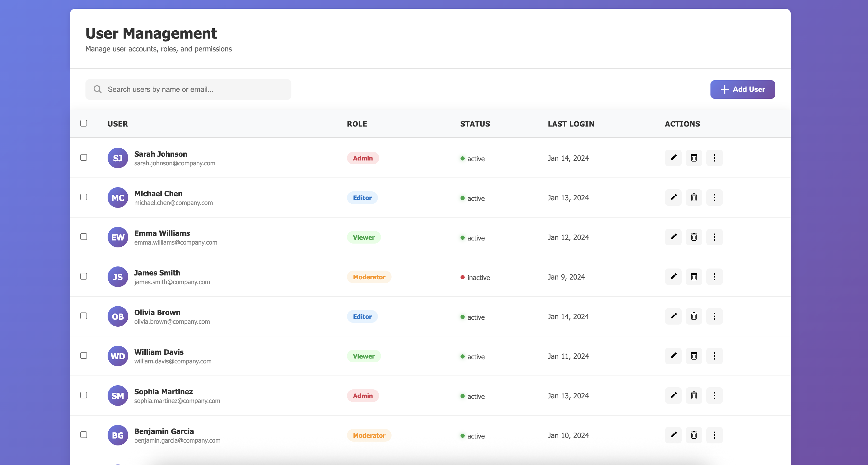This screenshot has width=868, height=465.
Task: Delete Michael Chen's account using trash icon
Action: (694, 197)
